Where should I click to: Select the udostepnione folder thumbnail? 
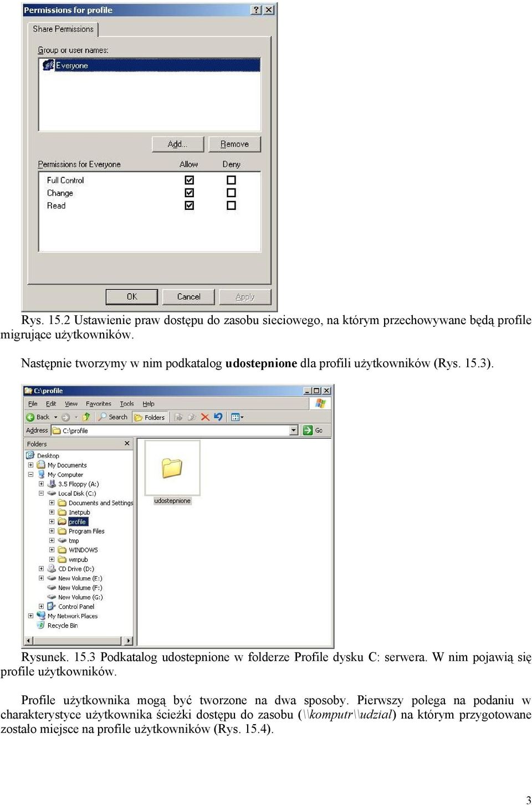(x=172, y=468)
